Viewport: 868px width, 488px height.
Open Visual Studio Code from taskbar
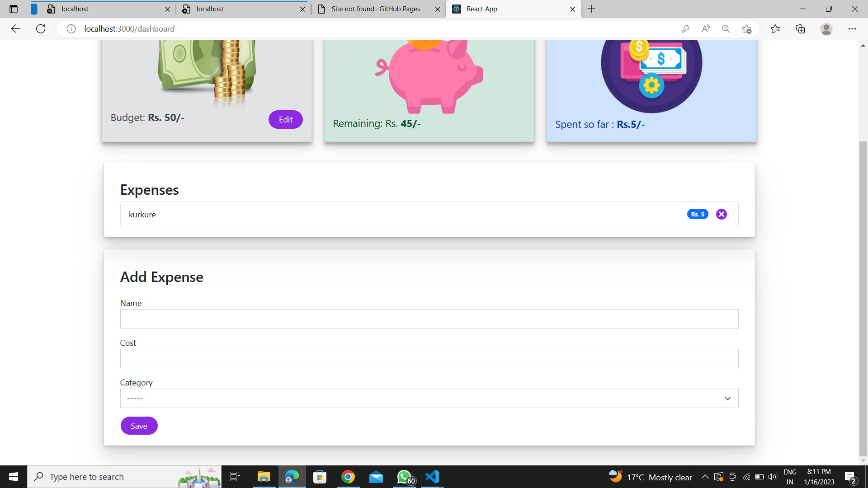pyautogui.click(x=432, y=477)
